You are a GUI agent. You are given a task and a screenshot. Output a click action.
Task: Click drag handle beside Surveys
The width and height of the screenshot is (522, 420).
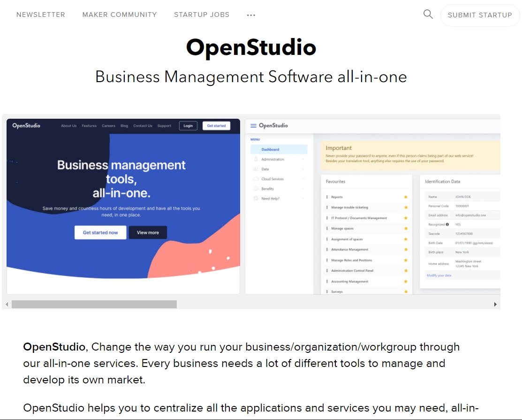click(327, 291)
